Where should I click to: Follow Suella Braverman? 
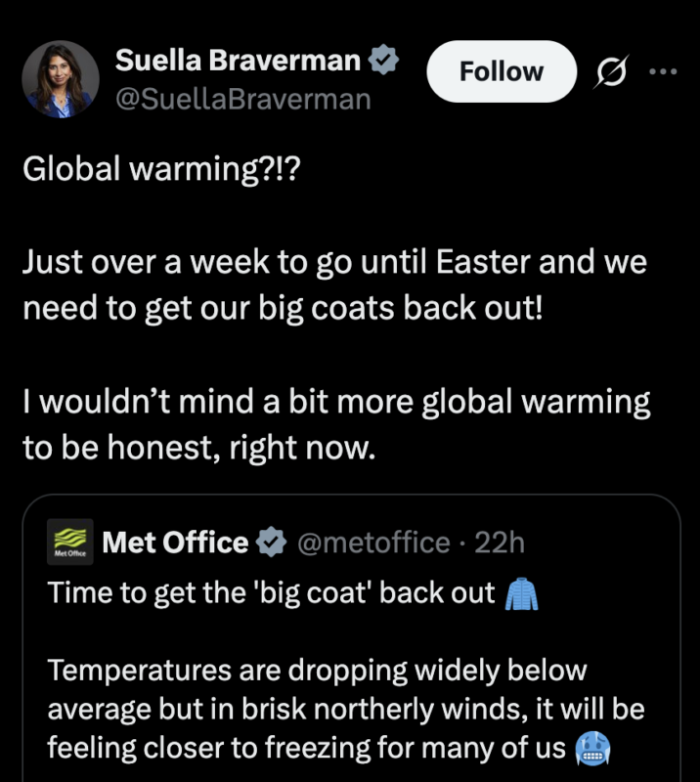501,71
